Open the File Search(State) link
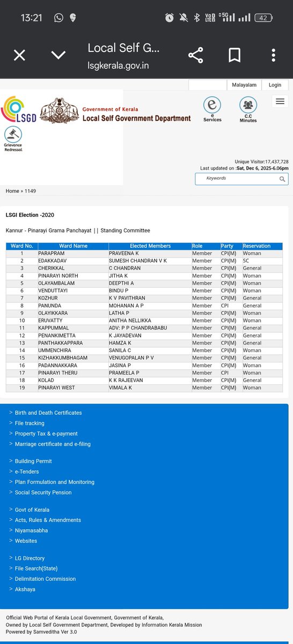 (x=36, y=568)
